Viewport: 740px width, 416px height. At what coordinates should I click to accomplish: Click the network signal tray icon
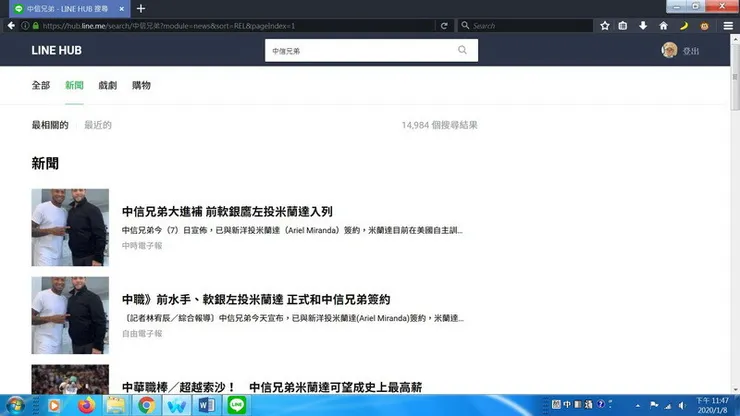point(668,406)
